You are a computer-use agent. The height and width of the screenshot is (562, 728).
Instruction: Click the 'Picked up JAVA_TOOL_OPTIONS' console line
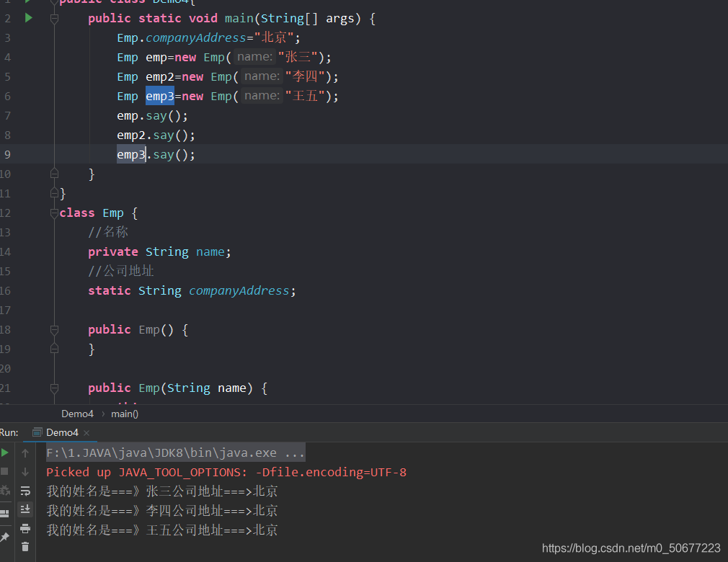[226, 472]
